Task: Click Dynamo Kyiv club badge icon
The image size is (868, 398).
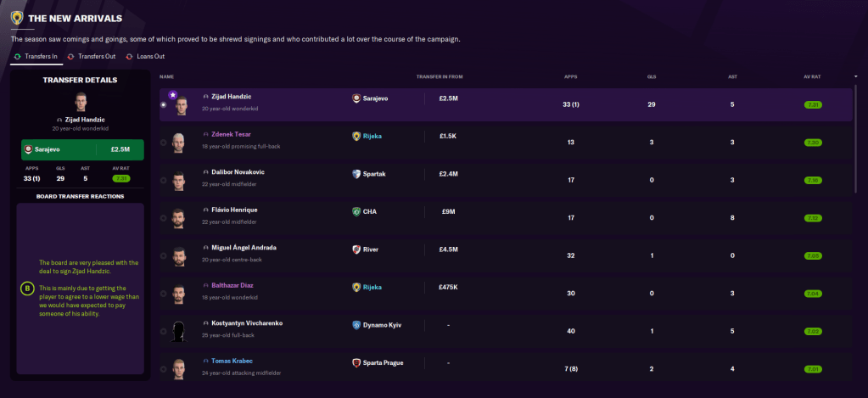Action: tap(356, 325)
